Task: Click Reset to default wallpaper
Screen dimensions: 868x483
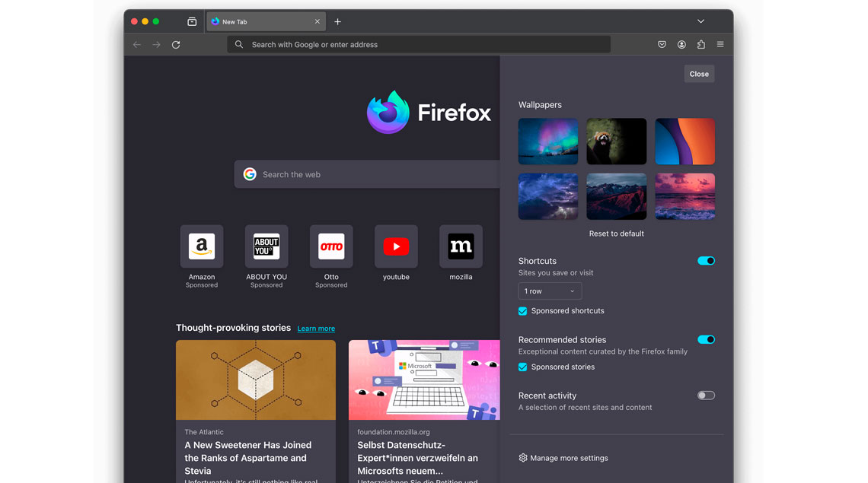Action: [616, 234]
